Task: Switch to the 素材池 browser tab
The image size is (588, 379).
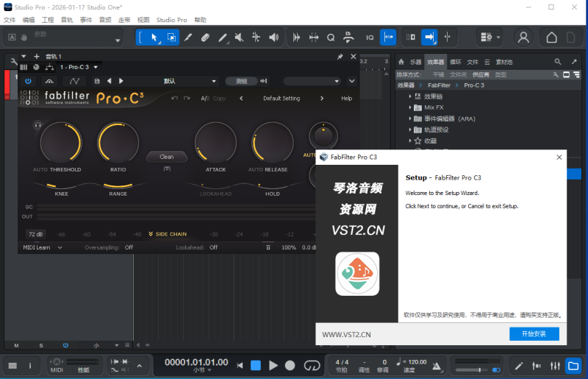Action: pyautogui.click(x=504, y=62)
